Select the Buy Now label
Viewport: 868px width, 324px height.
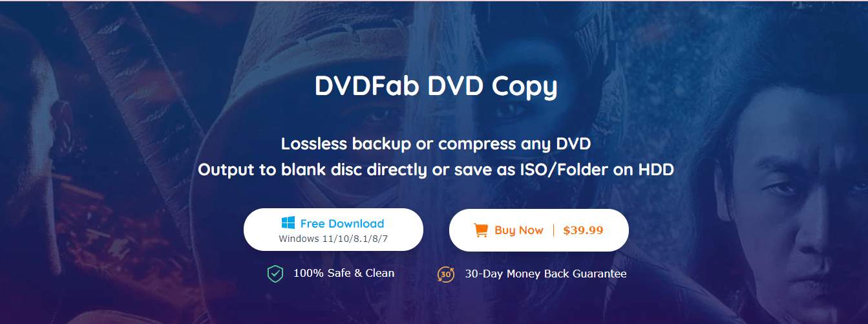point(519,230)
